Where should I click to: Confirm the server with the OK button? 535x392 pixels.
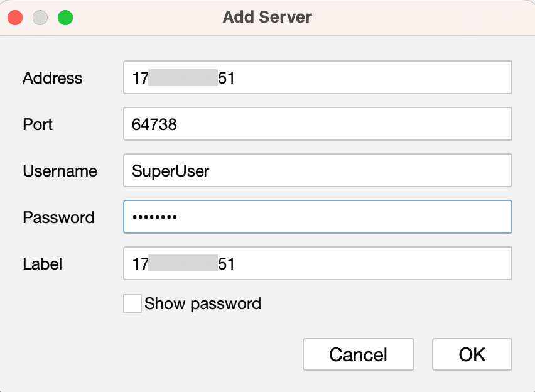(472, 354)
